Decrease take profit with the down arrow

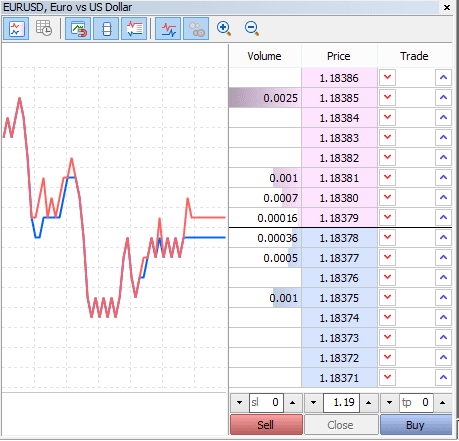coord(389,403)
